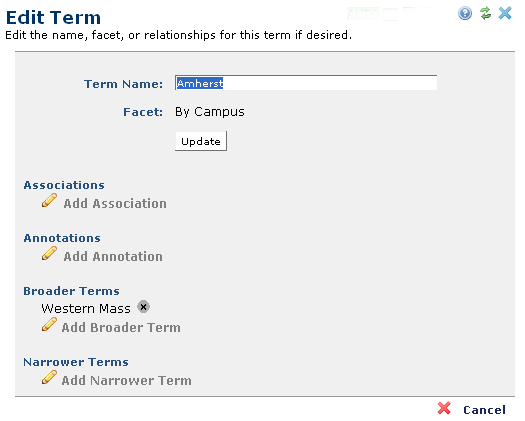Screen dimensions: 525x421
Task: Click the By Campus facet value
Action: click(x=210, y=112)
